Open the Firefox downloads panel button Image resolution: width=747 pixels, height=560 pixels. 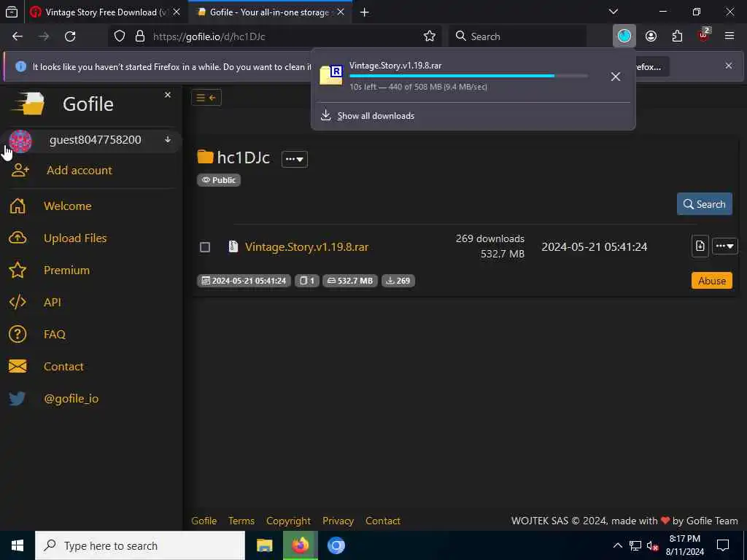(624, 36)
